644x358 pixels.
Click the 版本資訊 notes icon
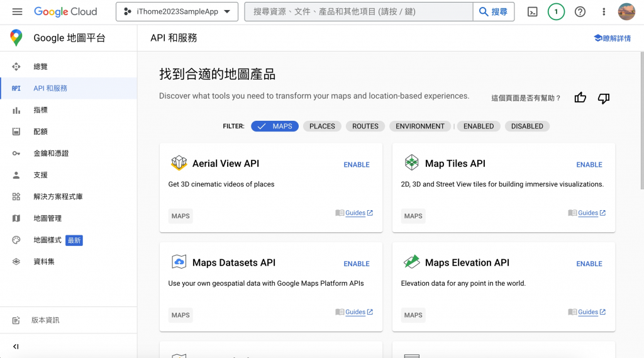point(16,320)
